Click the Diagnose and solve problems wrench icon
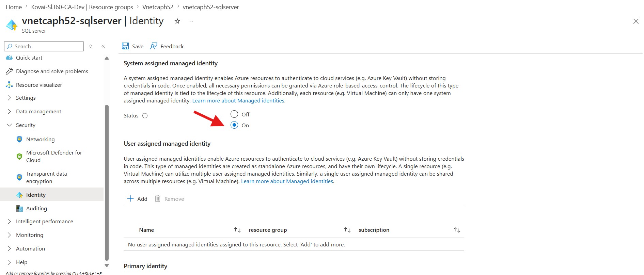 coord(9,71)
